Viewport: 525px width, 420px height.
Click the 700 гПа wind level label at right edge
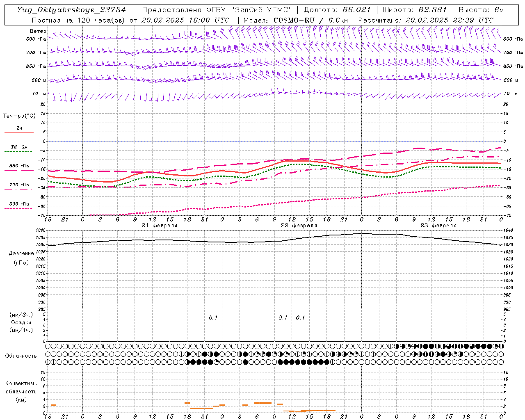coord(513,52)
